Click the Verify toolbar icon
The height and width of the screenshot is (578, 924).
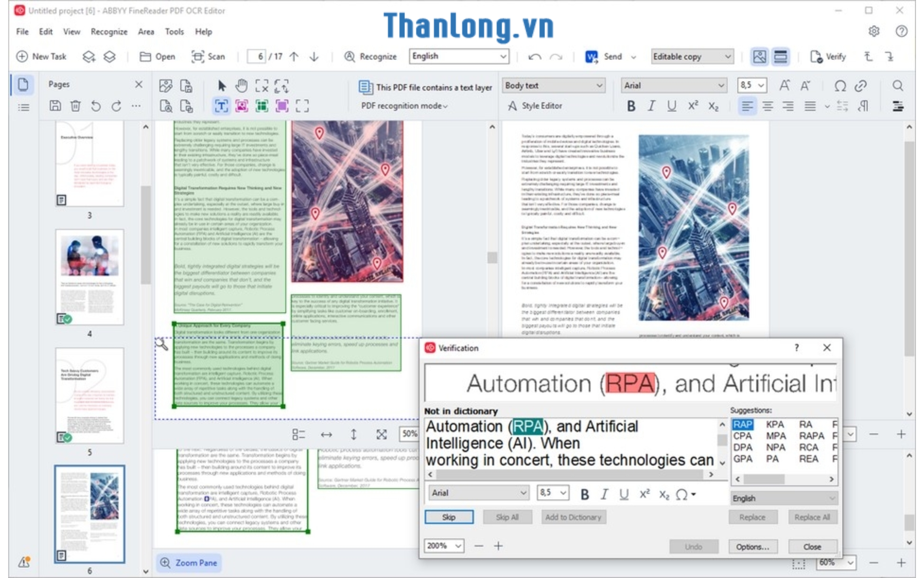816,57
